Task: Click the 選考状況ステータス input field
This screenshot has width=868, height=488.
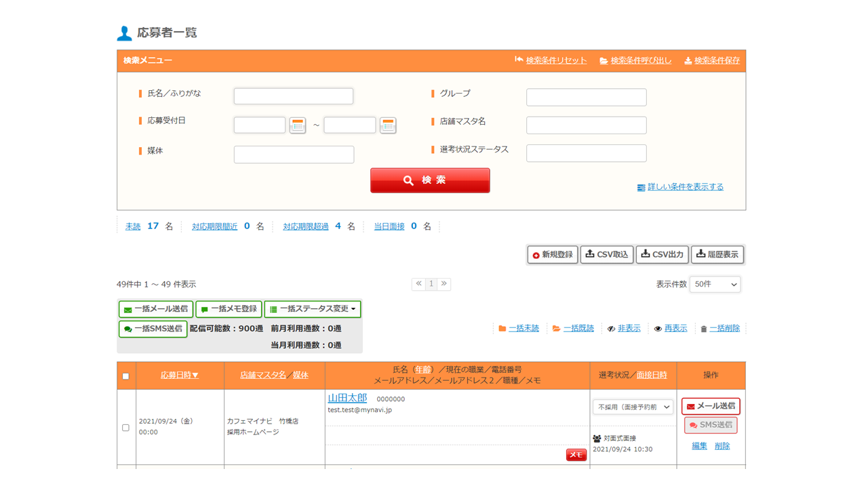Action: (x=587, y=153)
